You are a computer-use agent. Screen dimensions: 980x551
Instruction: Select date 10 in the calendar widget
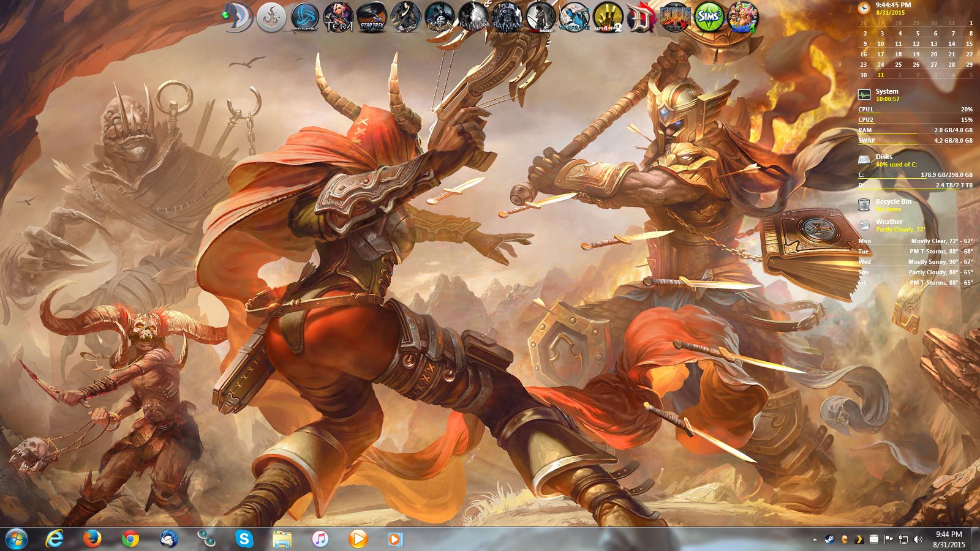tap(881, 43)
